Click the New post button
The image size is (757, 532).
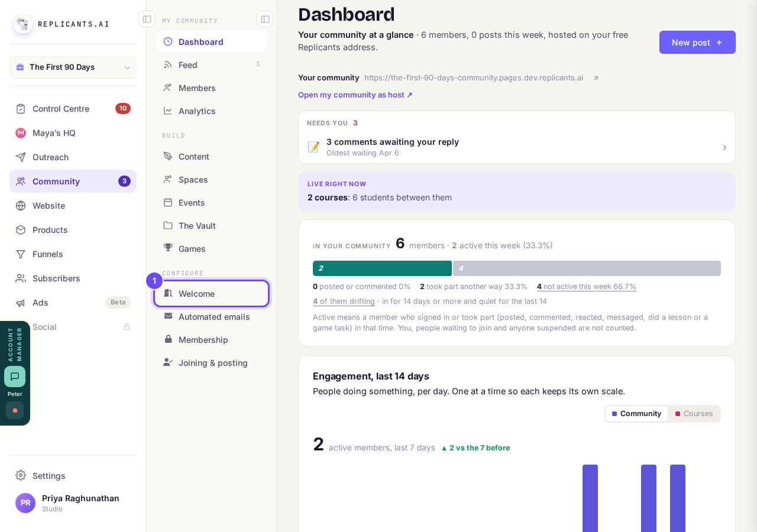[697, 43]
